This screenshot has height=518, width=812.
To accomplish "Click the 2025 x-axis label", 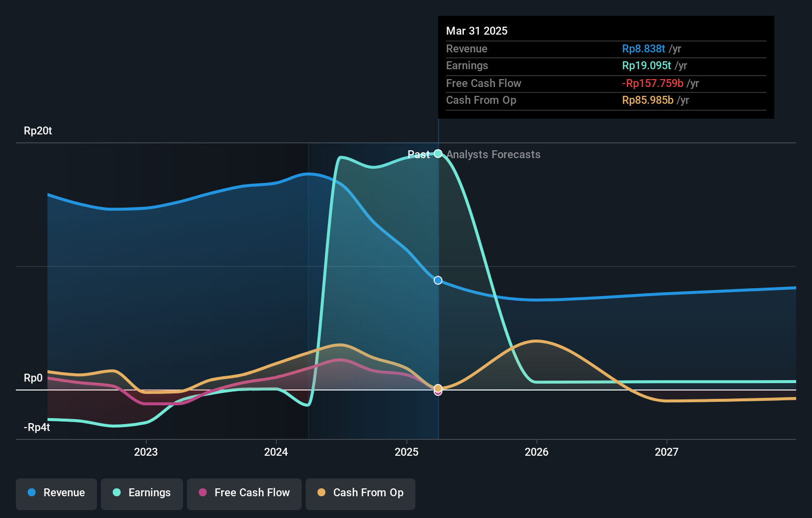I will (x=406, y=452).
